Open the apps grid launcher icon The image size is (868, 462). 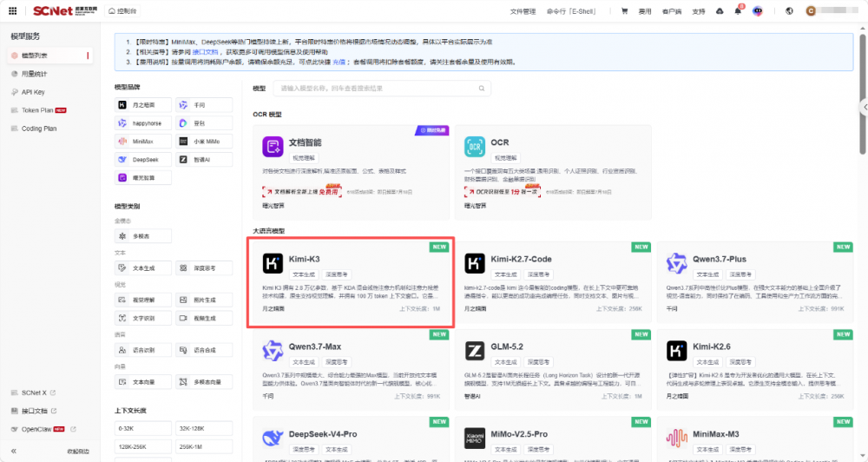pyautogui.click(x=12, y=10)
